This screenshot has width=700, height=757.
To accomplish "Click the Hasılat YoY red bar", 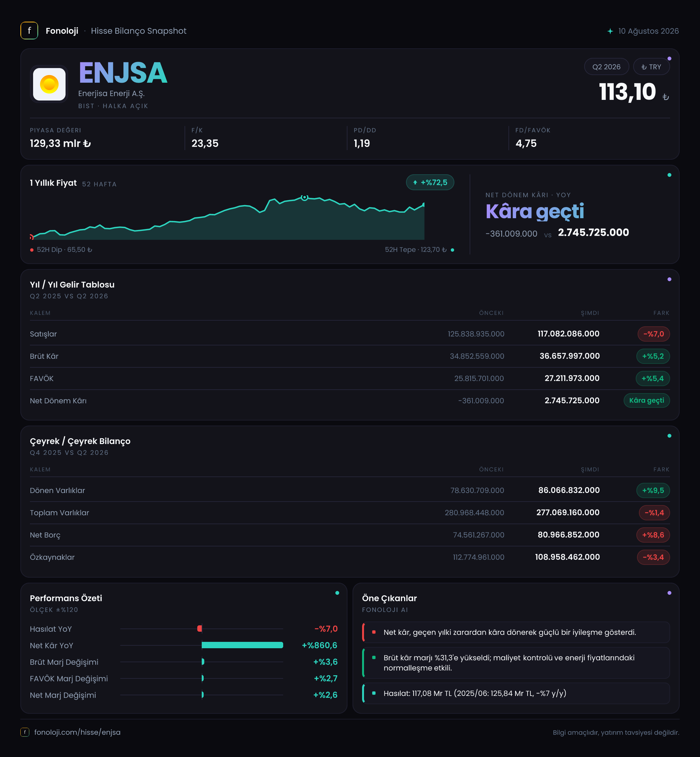I will click(199, 629).
